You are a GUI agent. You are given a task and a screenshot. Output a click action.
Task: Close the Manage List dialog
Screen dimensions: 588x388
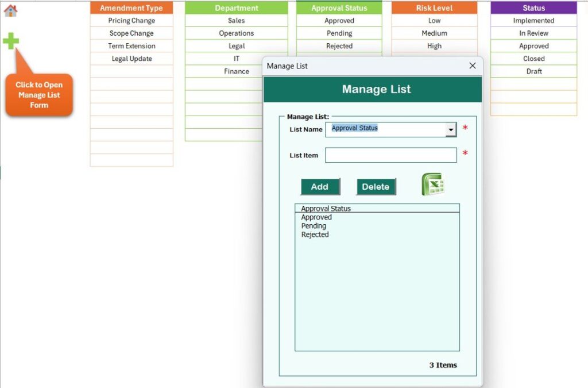(473, 66)
